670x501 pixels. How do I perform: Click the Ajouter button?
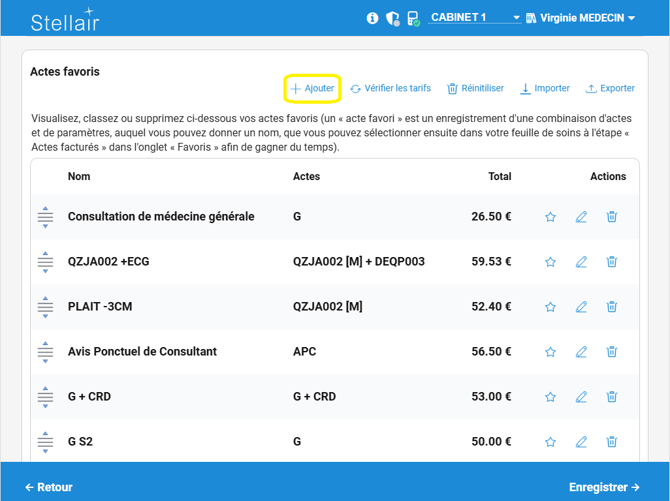pyautogui.click(x=312, y=88)
